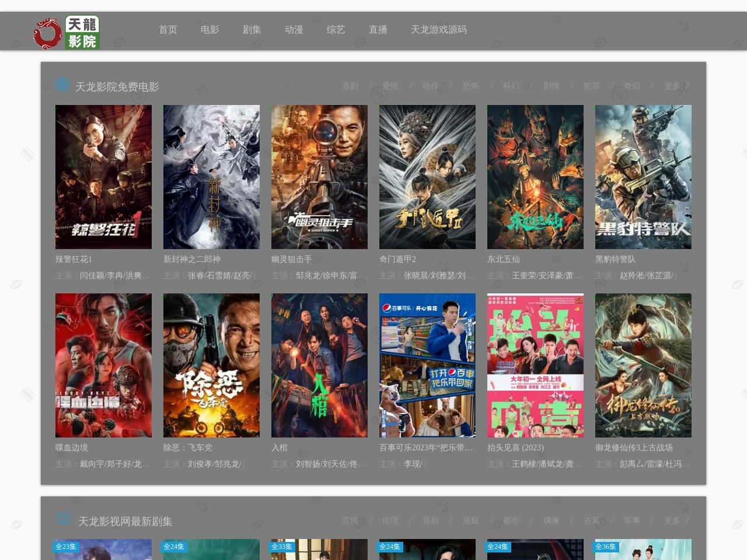Filter movies by 动作 genre
747x560 pixels.
pos(431,86)
